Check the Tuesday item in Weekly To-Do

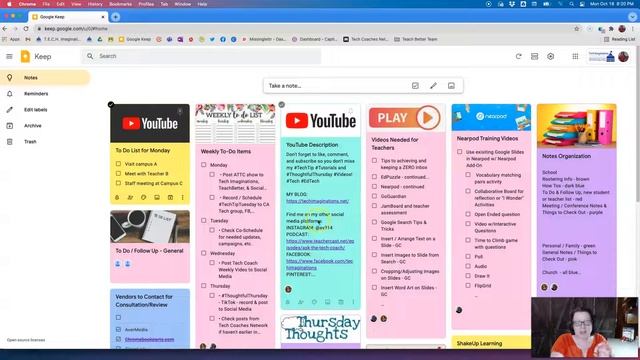[x=204, y=220]
